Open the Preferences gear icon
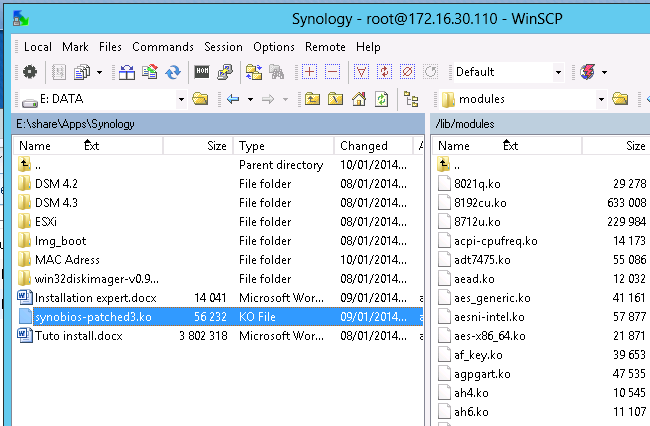 pos(29,72)
